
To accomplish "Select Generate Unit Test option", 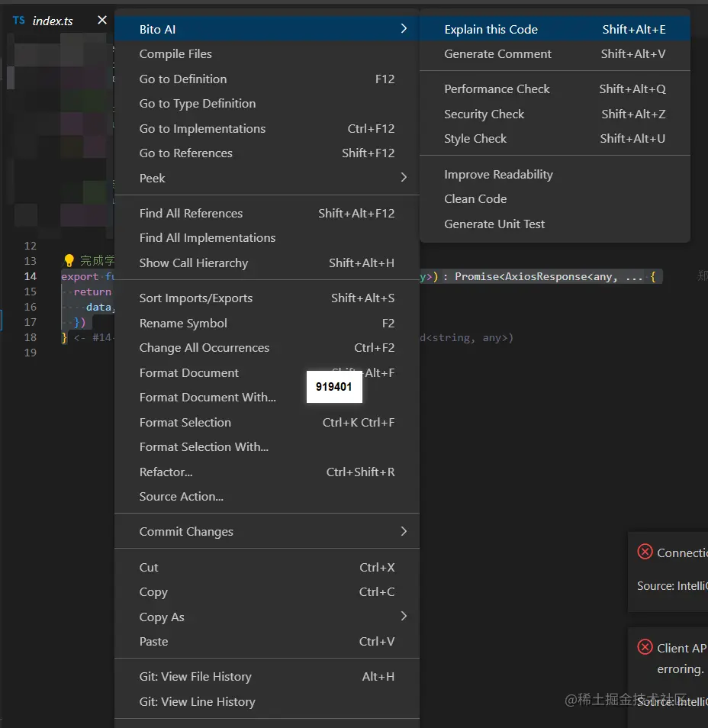I will [555, 224].
